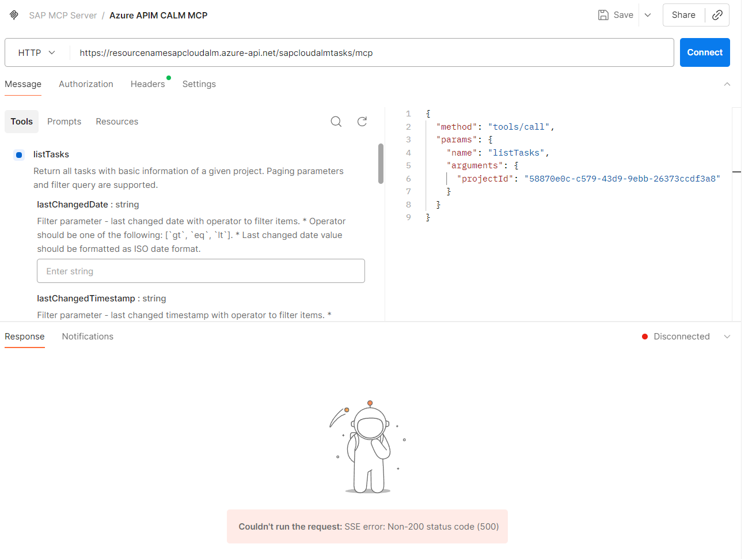The height and width of the screenshot is (559, 756).
Task: Click the listTasks tool name
Action: pos(51,154)
